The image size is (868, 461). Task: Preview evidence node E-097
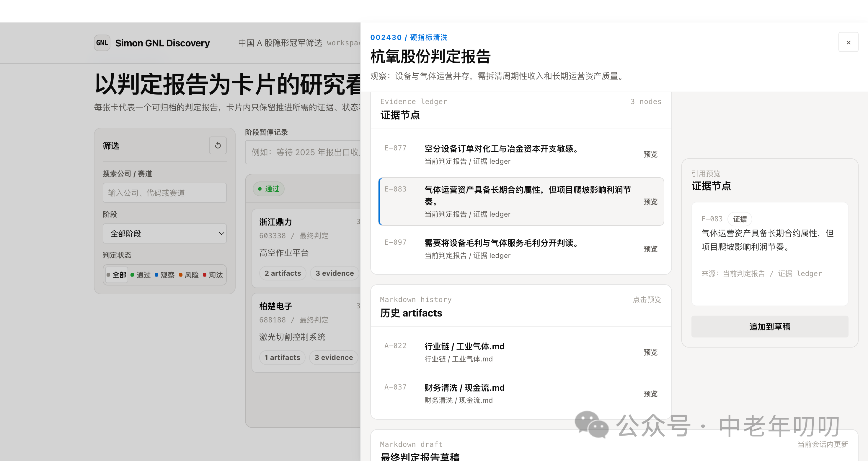[650, 249]
